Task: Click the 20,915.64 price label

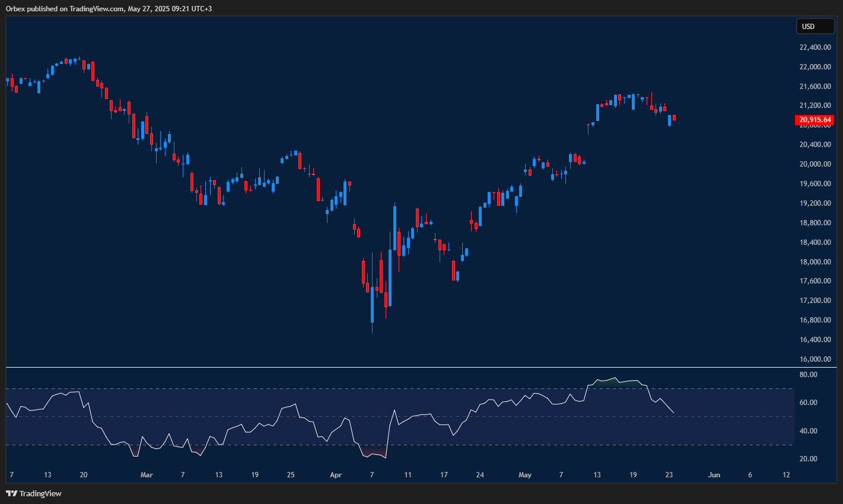Action: 815,120
